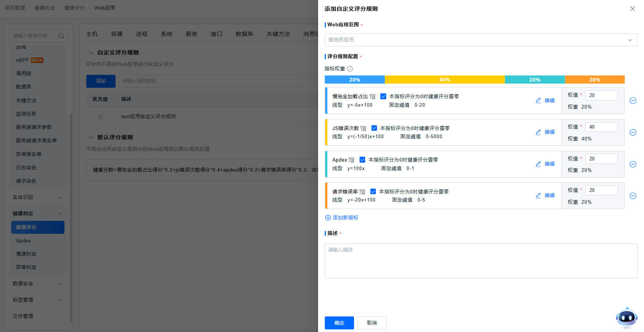
Task: Uncheck zero-score option for 慢完全加载占比
Action: pos(383,96)
